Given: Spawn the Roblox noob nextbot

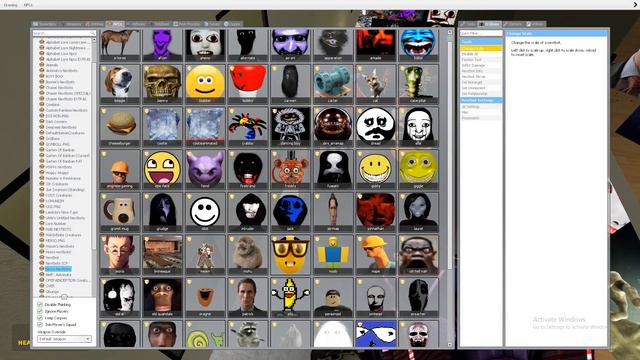Looking at the screenshot, I should [333, 254].
